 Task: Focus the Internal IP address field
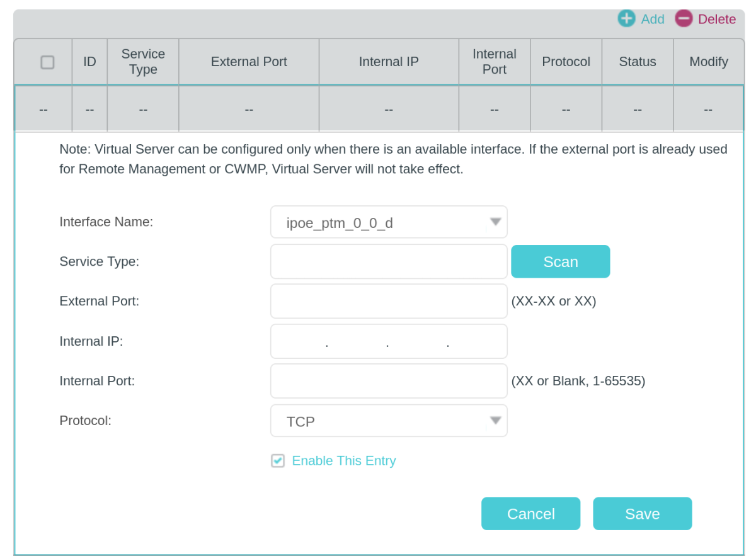point(389,341)
